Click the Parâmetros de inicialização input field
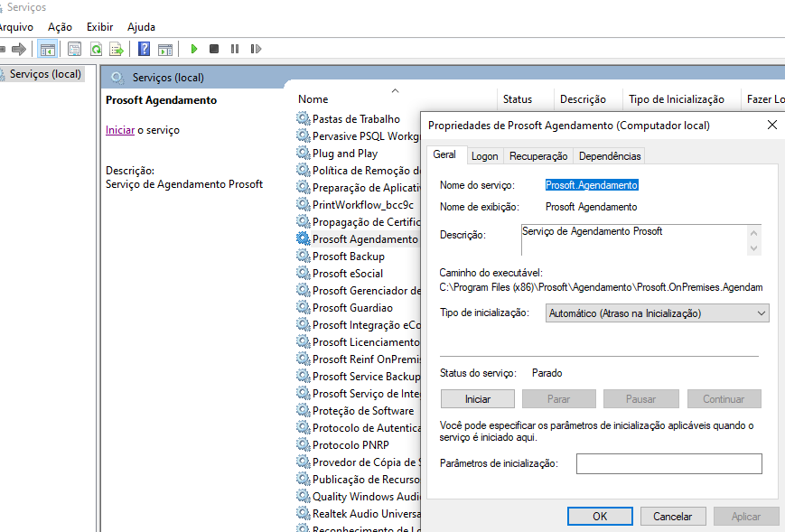The width and height of the screenshot is (785, 532). 668,463
